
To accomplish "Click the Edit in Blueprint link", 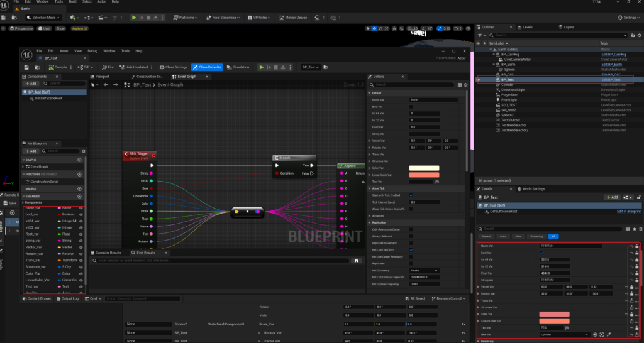I will tap(629, 211).
